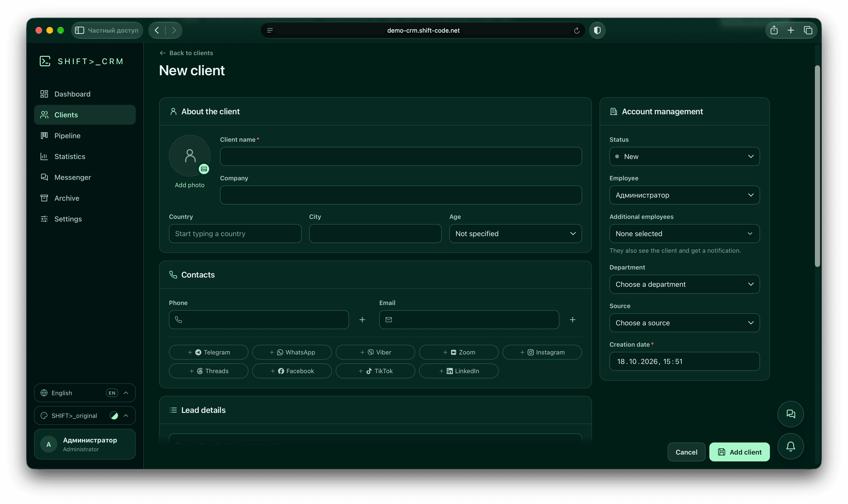This screenshot has height=504, width=848.
Task: Open the English language selector
Action: 84,393
